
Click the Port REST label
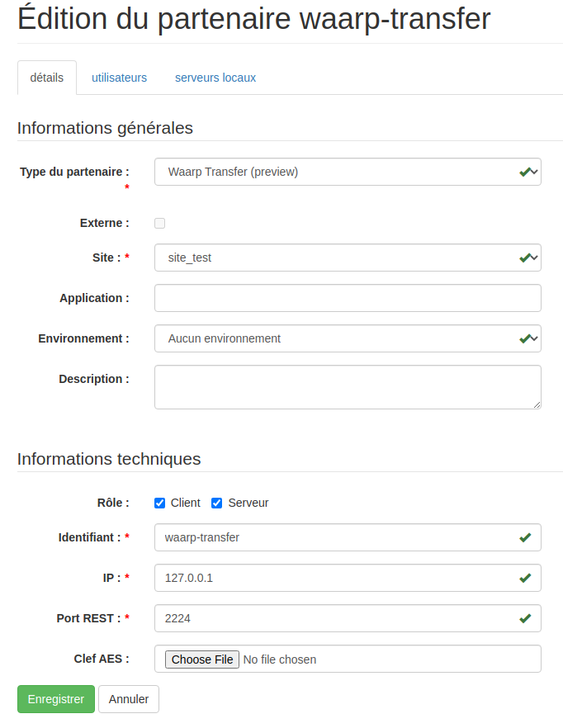pos(88,618)
